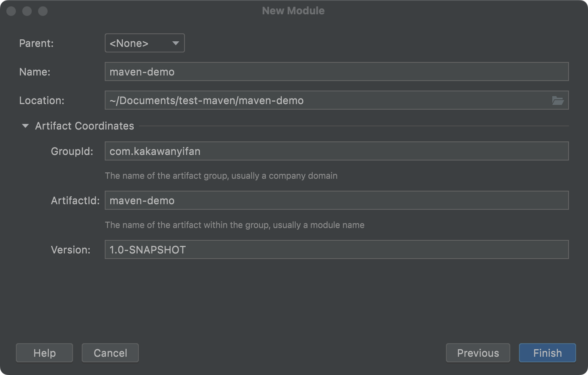Click the browse folder icon in Location field
588x375 pixels.
coord(557,101)
